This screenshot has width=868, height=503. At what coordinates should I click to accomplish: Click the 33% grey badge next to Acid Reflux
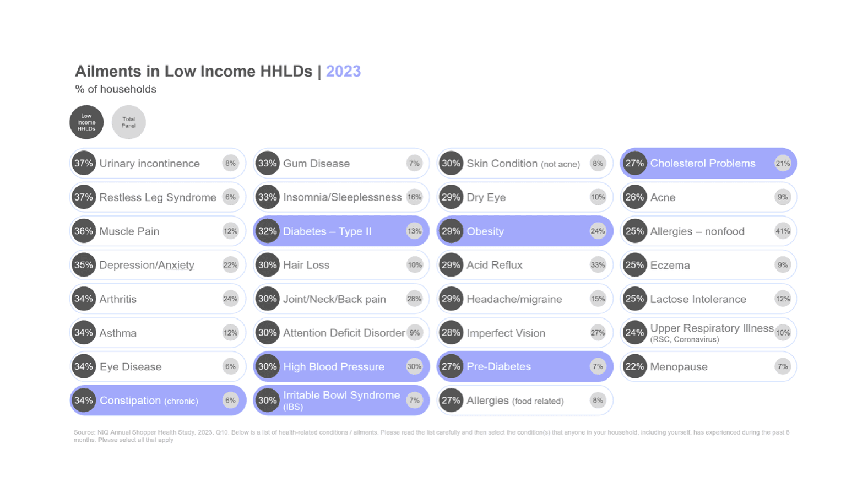pos(598,265)
